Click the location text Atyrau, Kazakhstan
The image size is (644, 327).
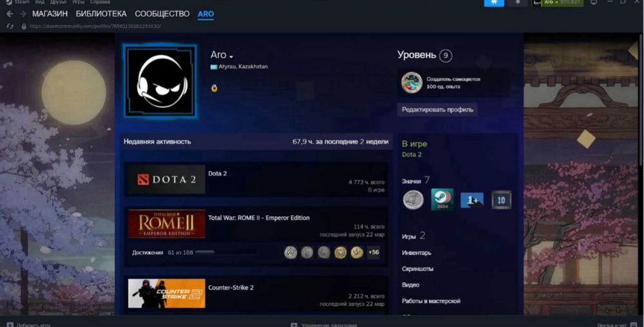[243, 66]
